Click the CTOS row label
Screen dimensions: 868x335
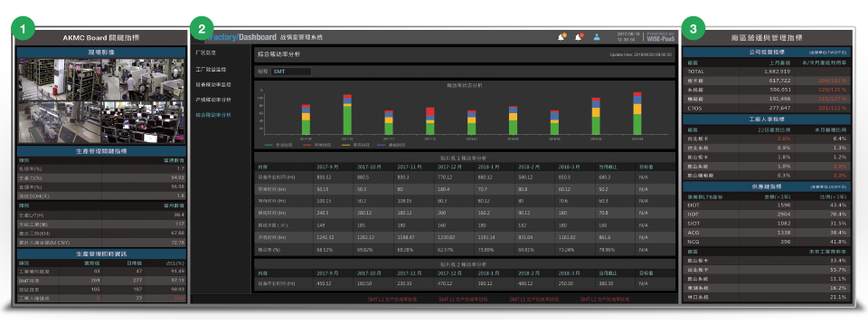point(694,108)
